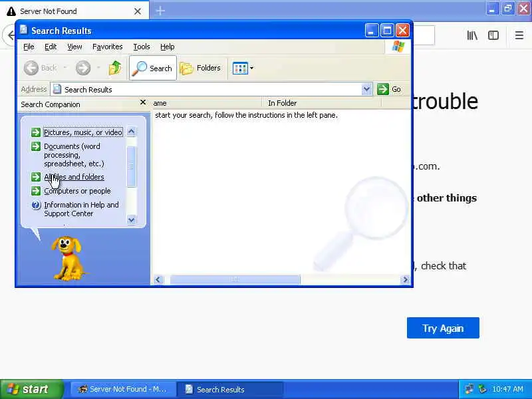
Task: Open the Tools menu
Action: [x=142, y=47]
